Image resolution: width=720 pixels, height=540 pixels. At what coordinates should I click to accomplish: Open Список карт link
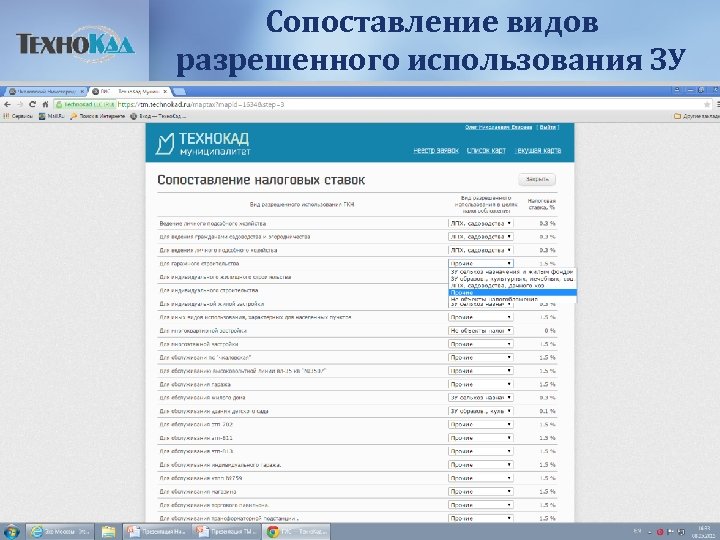pos(486,151)
